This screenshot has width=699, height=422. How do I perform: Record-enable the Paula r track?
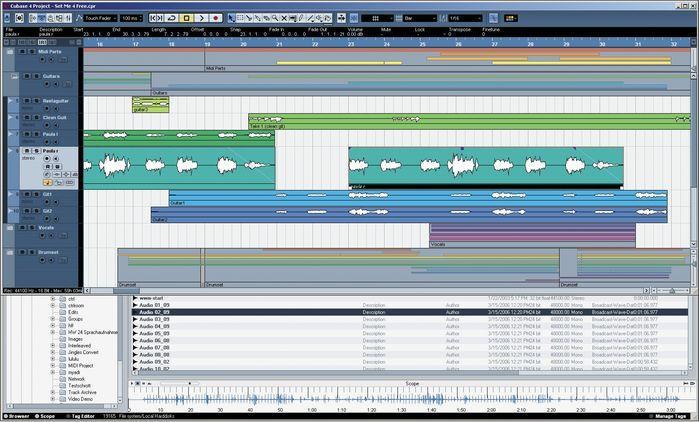[x=47, y=159]
